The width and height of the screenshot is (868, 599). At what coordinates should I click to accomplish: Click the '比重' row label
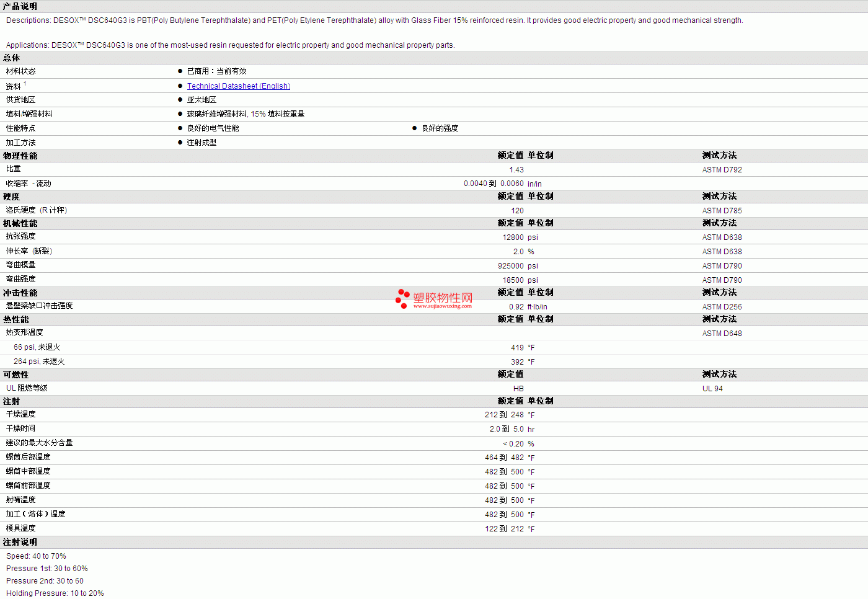[x=14, y=169]
